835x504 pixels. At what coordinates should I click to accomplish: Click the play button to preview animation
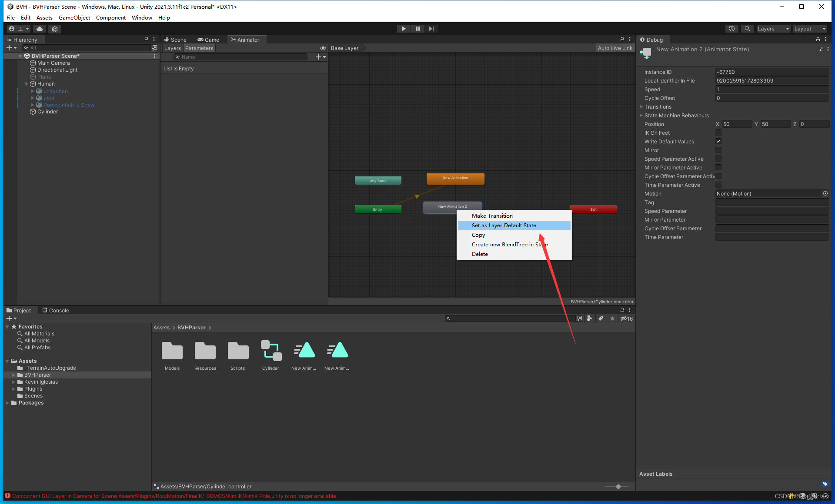pyautogui.click(x=403, y=28)
